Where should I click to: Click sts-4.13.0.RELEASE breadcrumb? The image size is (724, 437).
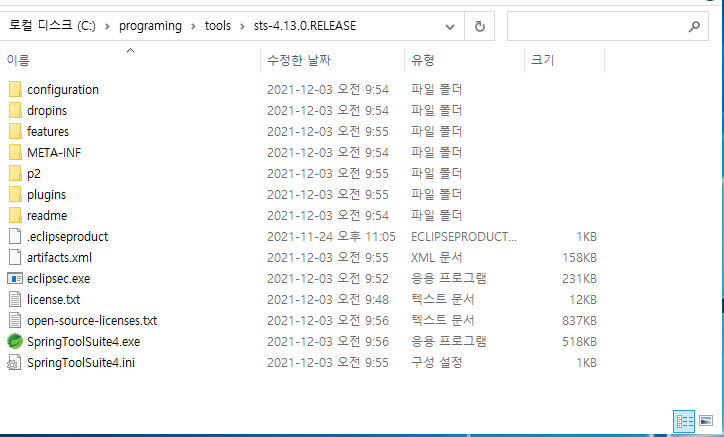pyautogui.click(x=305, y=25)
